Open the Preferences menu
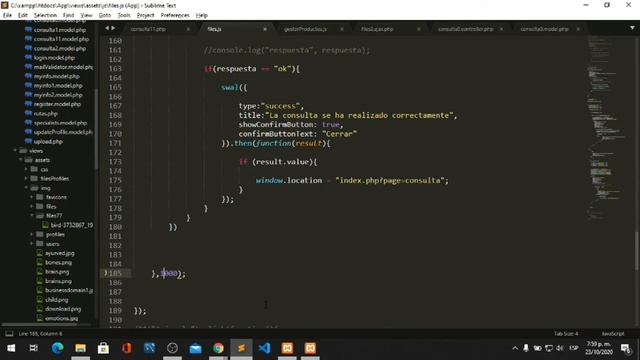Image resolution: width=640 pixels, height=360 pixels. (x=175, y=15)
